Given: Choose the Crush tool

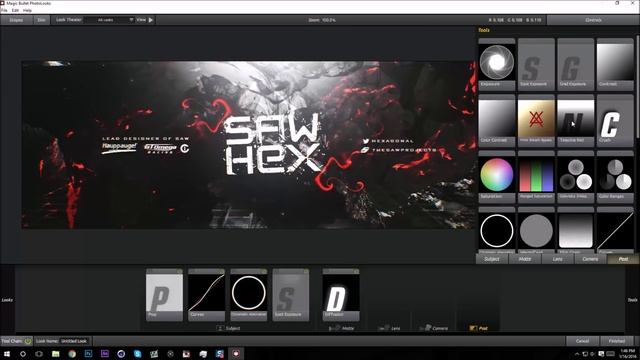Looking at the screenshot, I should tap(615, 120).
